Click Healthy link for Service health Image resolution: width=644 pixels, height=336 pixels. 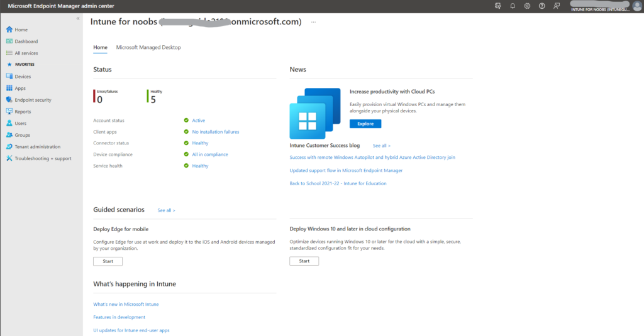coord(200,166)
